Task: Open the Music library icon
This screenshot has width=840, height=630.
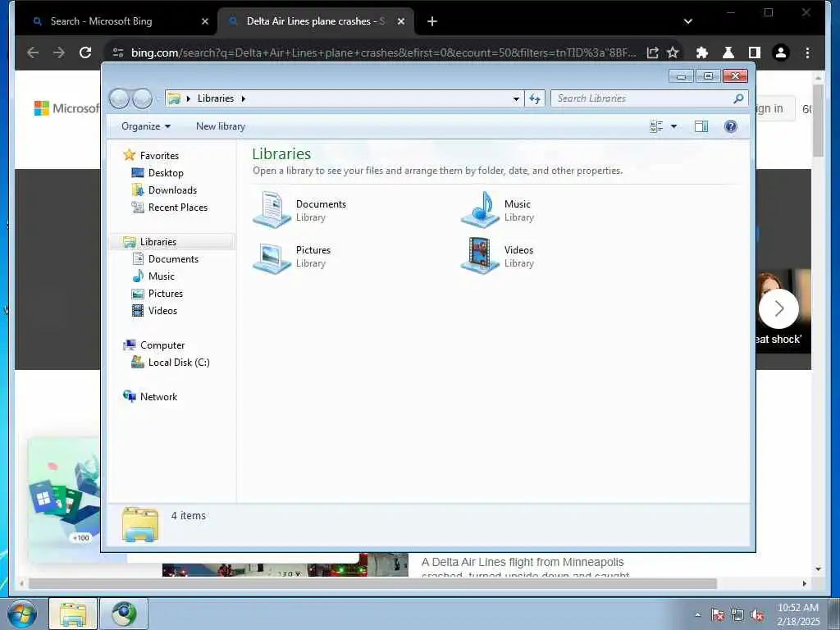Action: (x=481, y=210)
